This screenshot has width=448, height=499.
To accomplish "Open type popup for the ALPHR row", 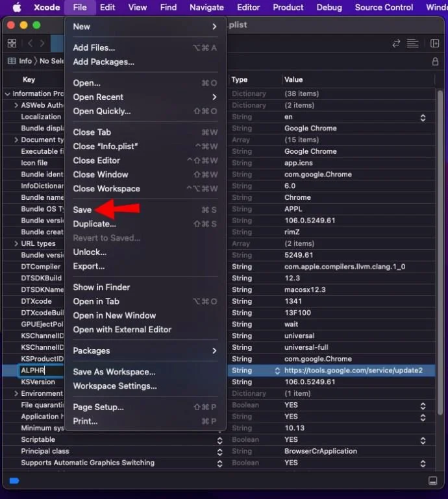I will click(x=277, y=371).
